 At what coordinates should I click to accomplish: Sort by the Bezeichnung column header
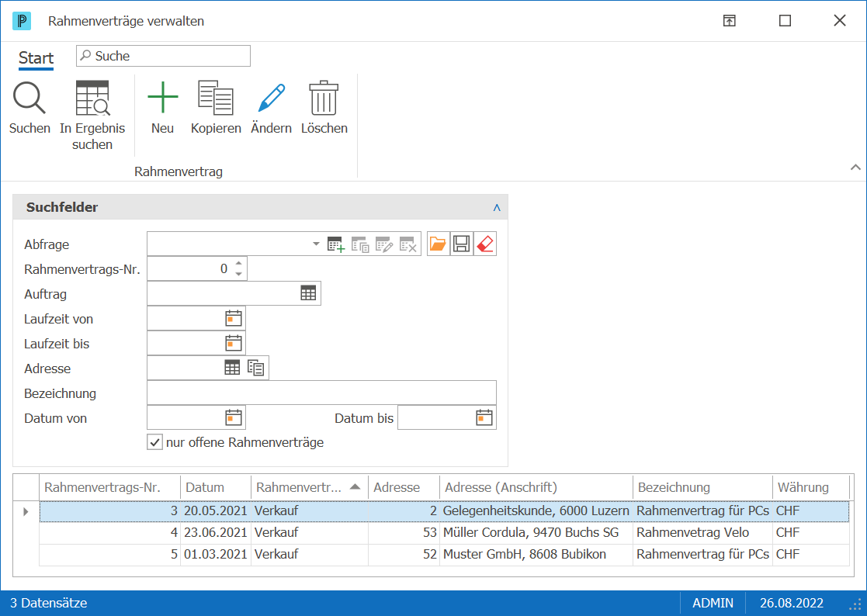(702, 487)
